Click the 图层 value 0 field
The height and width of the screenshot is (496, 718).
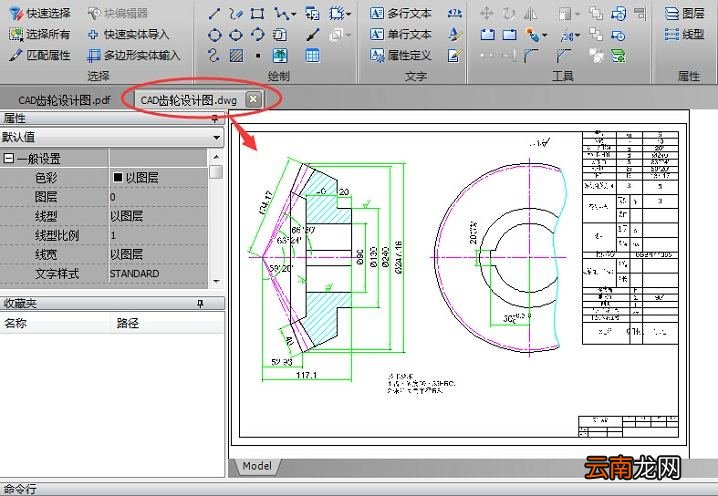pos(158,197)
